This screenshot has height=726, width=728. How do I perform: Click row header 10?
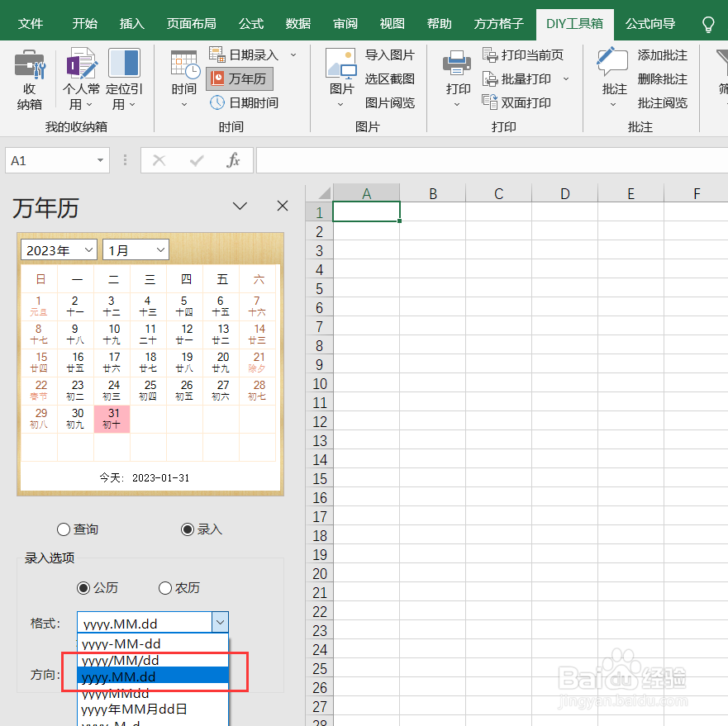pyautogui.click(x=320, y=383)
